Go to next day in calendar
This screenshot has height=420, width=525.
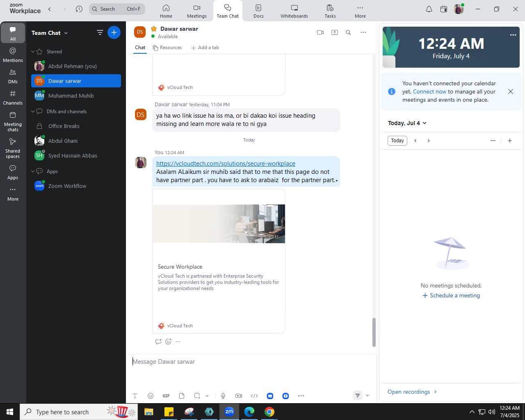429,141
